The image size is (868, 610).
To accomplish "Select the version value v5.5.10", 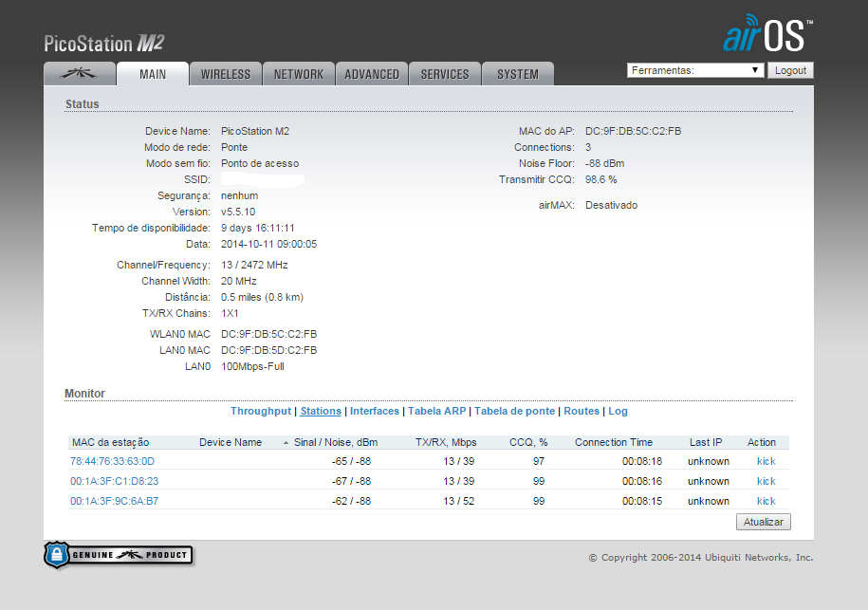I will (x=238, y=212).
